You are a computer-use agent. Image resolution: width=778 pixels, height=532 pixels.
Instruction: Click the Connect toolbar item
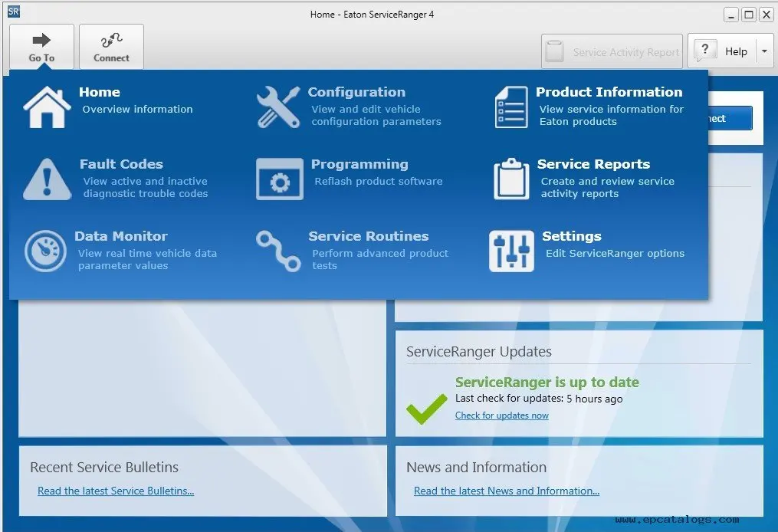[x=111, y=47]
